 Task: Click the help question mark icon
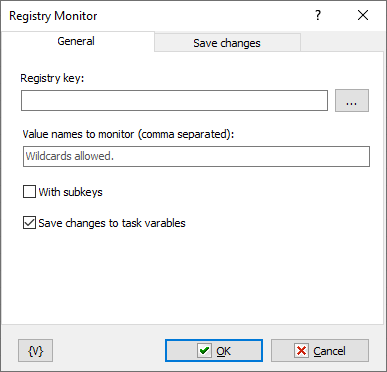[x=318, y=15]
